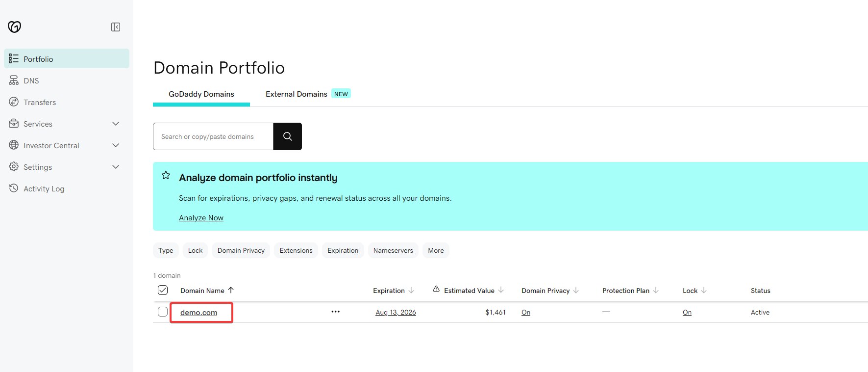Screen dimensions: 868x372
Task: Expand the Services submenu chevron
Action: pyautogui.click(x=116, y=124)
